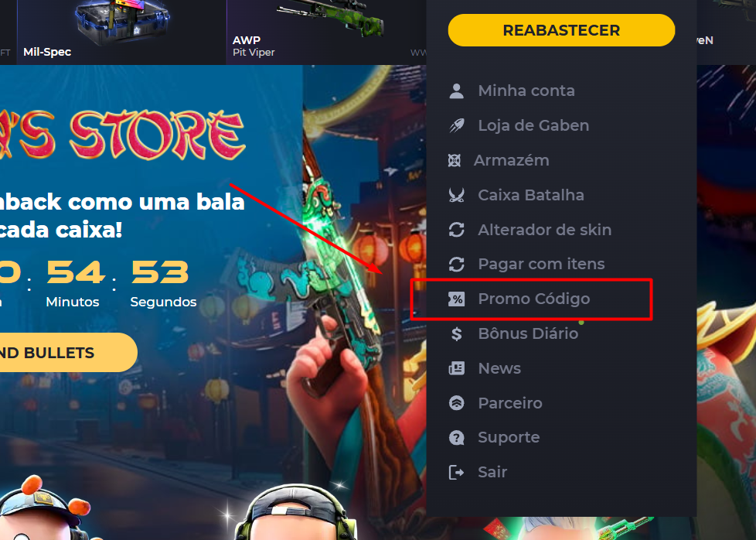This screenshot has width=756, height=540.
Task: Click the Alterador de skin refresh icon
Action: click(456, 230)
